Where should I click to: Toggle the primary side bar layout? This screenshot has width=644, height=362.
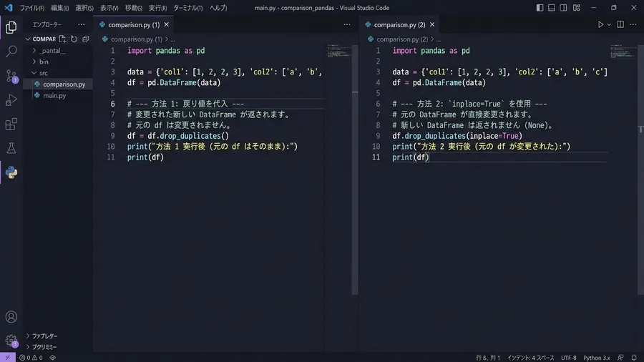(x=540, y=8)
